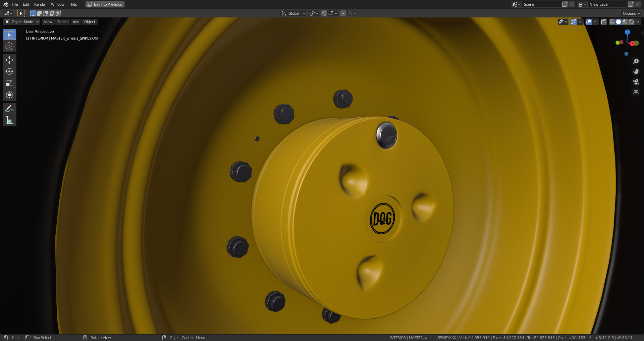Viewport: 644px width, 341px height.
Task: Click the Object Context Menu label in status bar
Action: pyautogui.click(x=187, y=338)
